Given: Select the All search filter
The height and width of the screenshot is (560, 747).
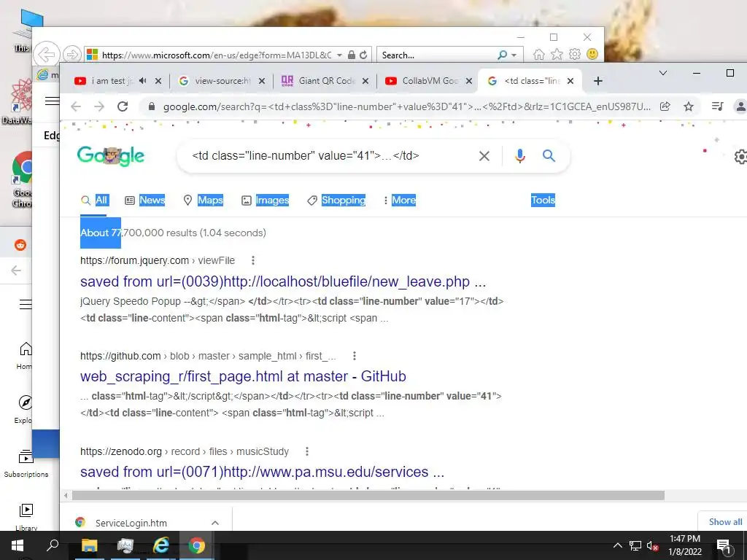Looking at the screenshot, I should point(95,200).
